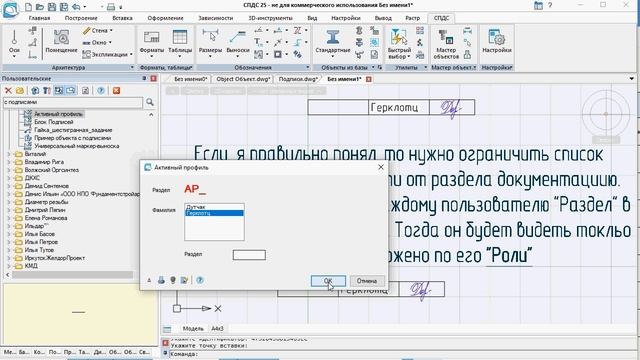Image resolution: width=640 pixels, height=360 pixels.
Task: Select Герклотц in the Фамилия list
Action: click(214, 213)
